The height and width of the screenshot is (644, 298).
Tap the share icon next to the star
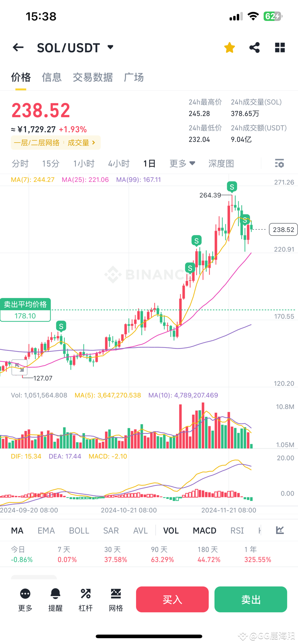click(x=254, y=47)
